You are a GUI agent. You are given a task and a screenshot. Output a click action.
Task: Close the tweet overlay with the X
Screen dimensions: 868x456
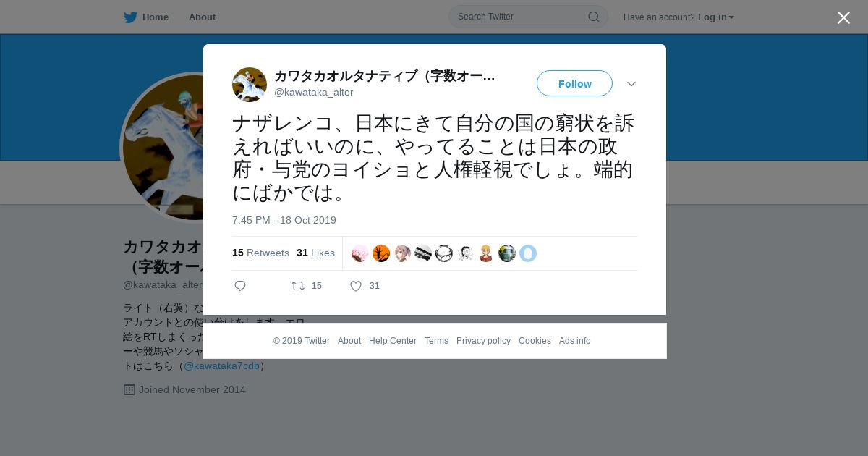(x=843, y=17)
